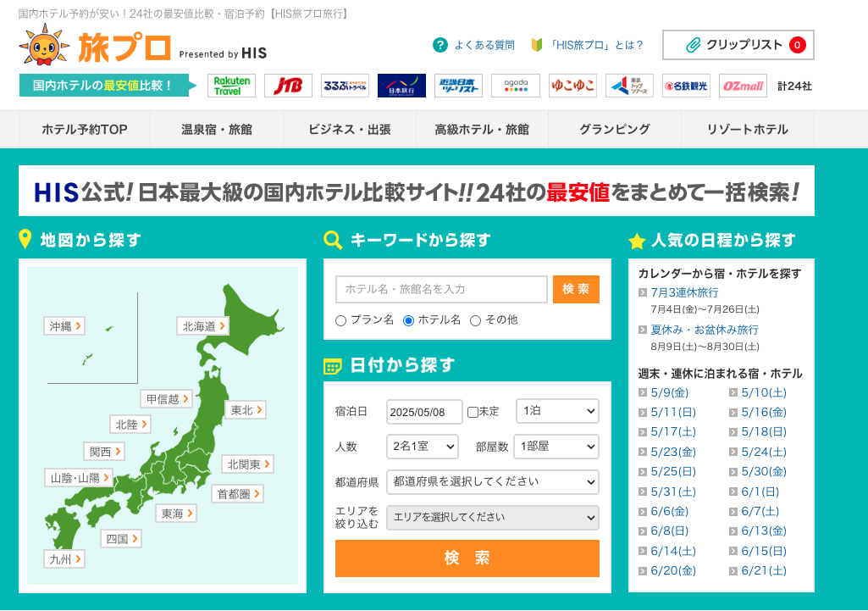Click the small orange 検索 keyword button
The height and width of the screenshot is (611, 868).
(577, 289)
